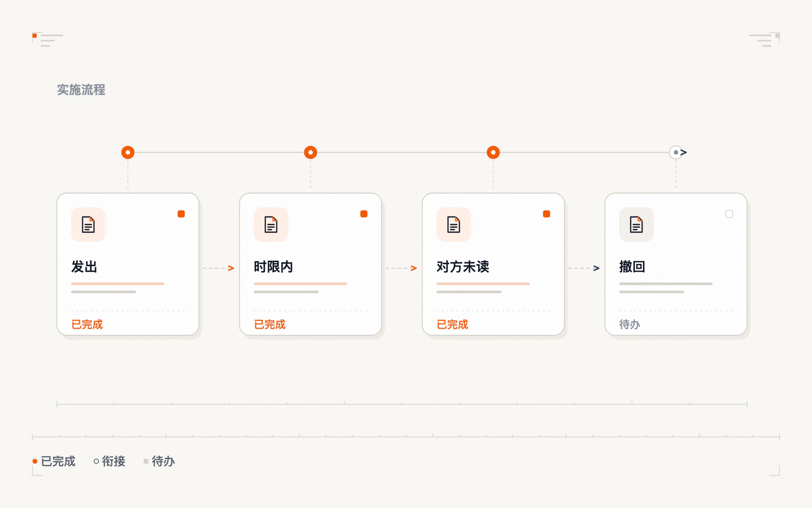The height and width of the screenshot is (508, 812).
Task: Click the 已完成 legend entry
Action: [54, 461]
